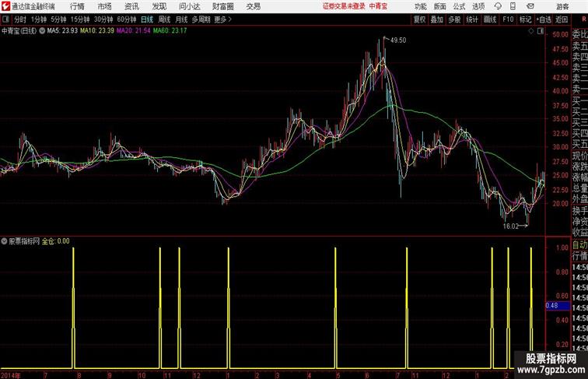Click the 游客 guest account label
This screenshot has width=588, height=379.
tap(562, 6)
